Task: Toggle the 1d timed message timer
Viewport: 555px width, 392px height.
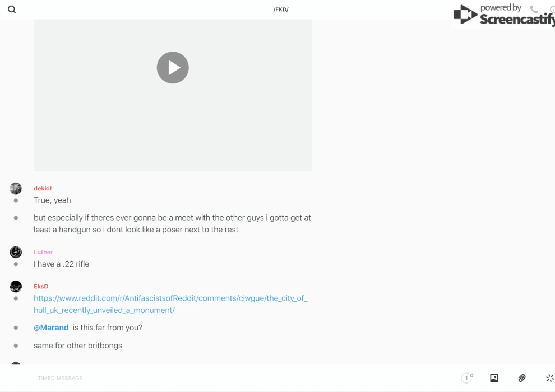Action: coord(467,378)
